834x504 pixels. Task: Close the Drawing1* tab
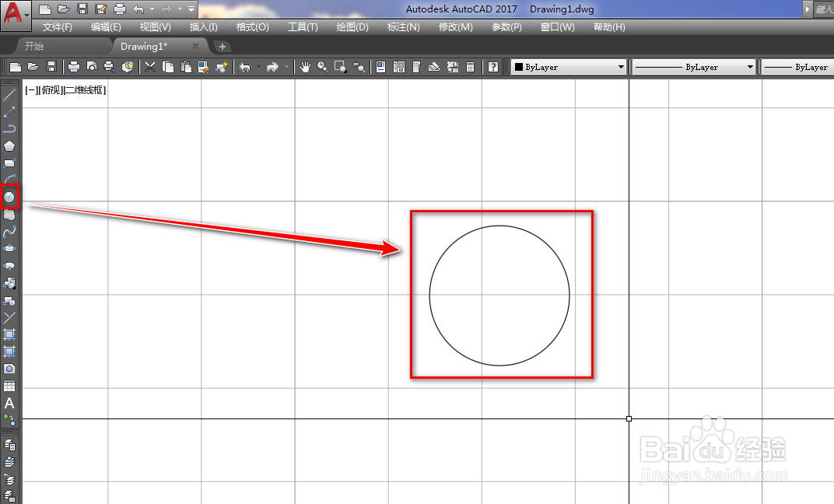click(x=195, y=46)
